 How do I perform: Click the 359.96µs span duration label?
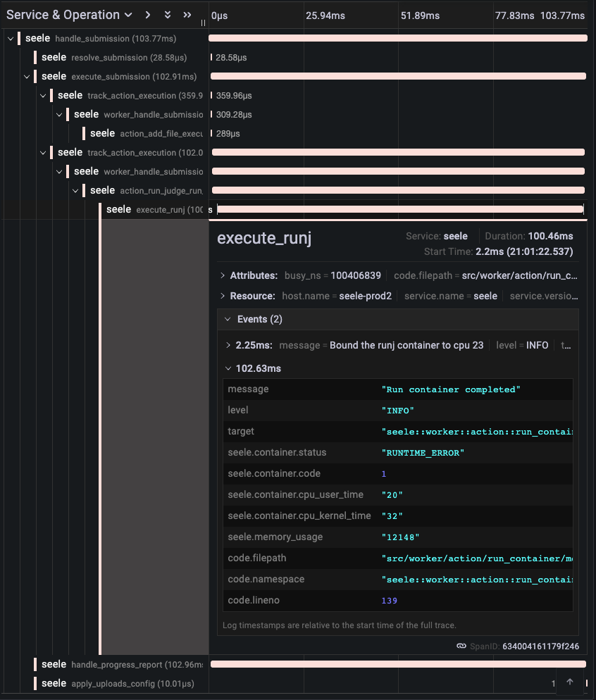234,96
